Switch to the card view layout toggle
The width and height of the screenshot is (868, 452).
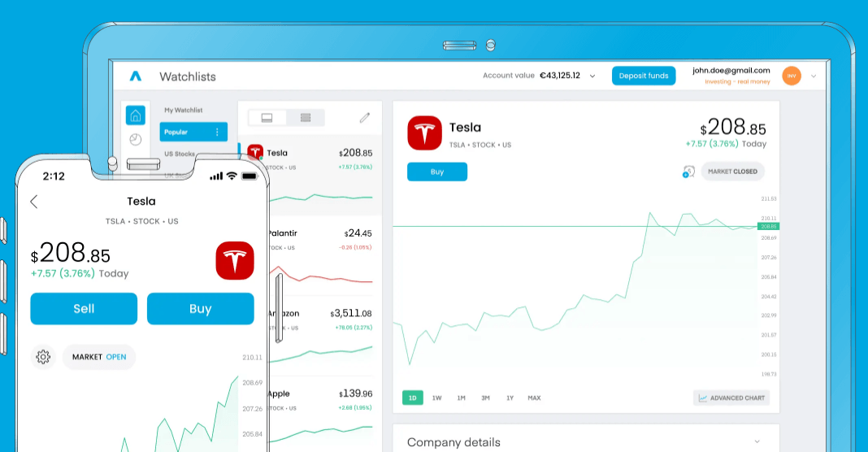(x=267, y=118)
